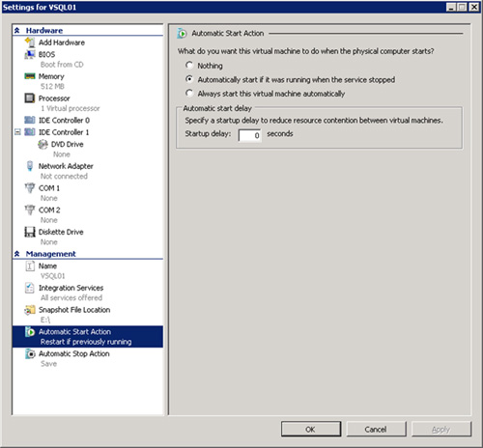Select the Nothing radio option

pos(189,66)
